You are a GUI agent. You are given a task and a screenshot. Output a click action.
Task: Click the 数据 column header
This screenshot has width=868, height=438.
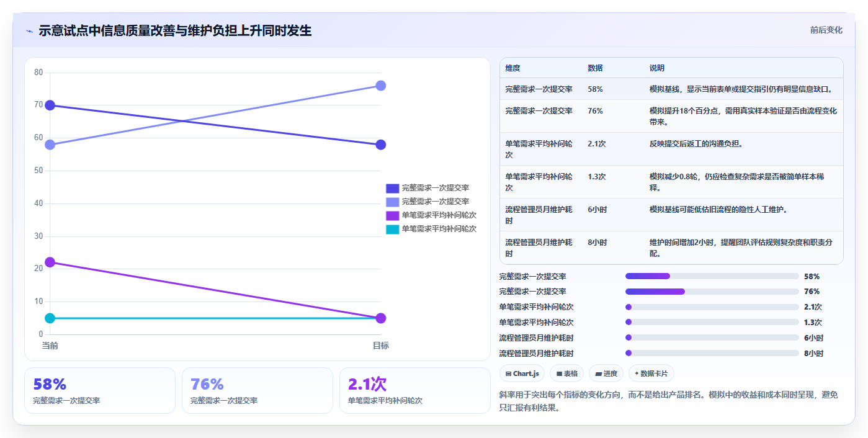(596, 68)
